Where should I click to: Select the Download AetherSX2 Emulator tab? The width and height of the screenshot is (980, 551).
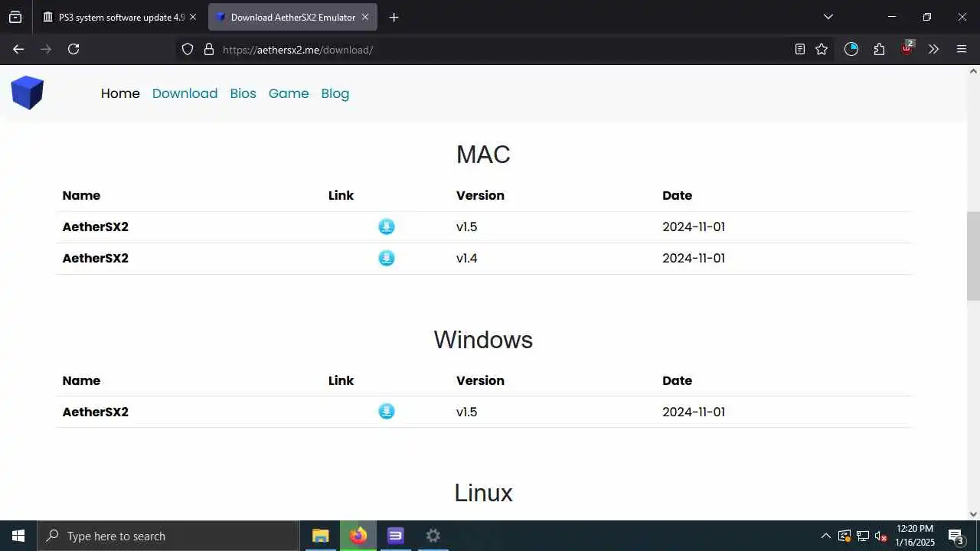(292, 17)
